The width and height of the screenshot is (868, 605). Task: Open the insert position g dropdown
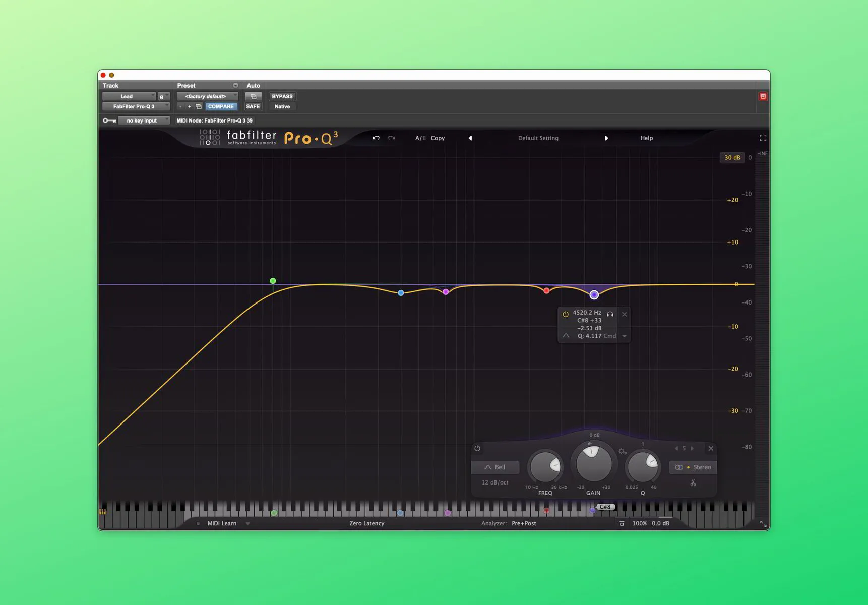tap(164, 96)
